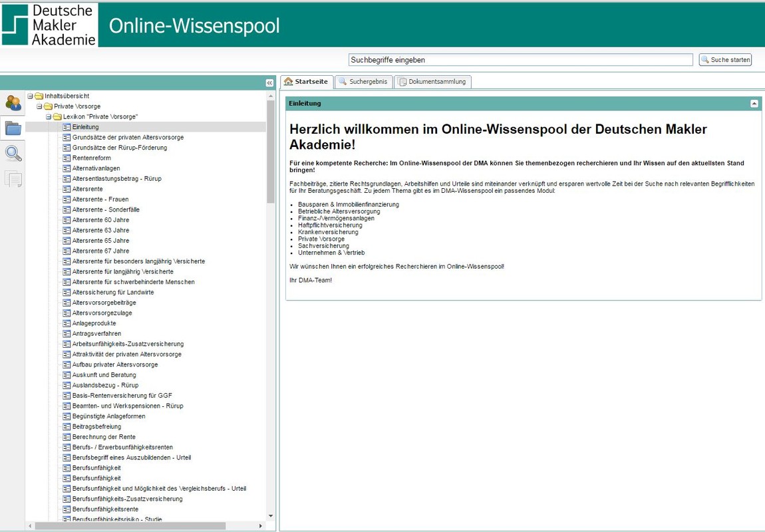Screen dimensions: 765x532
Task: Collapse the left navigation panel with double-arrow
Action: (x=269, y=82)
